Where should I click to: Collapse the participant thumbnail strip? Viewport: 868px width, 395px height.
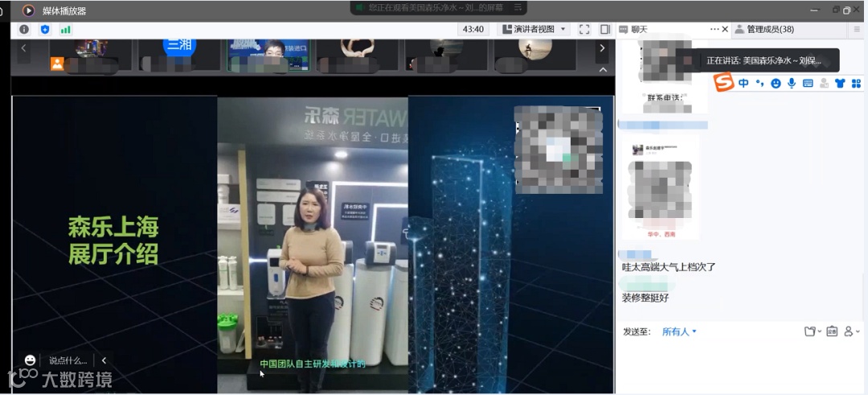pos(604,70)
